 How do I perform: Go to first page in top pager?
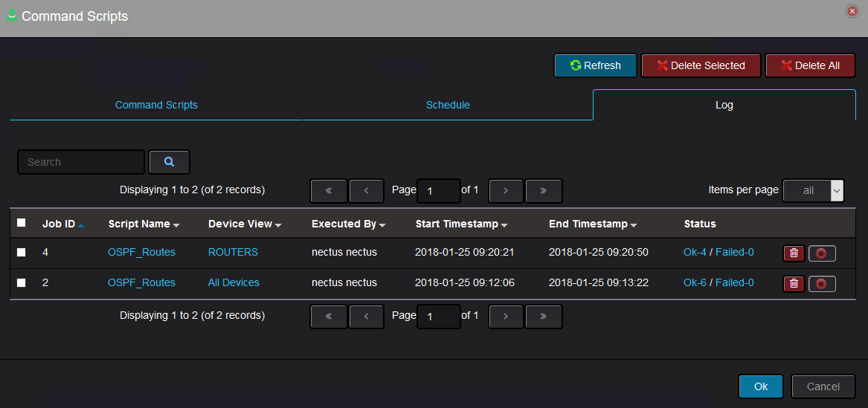pyautogui.click(x=329, y=191)
